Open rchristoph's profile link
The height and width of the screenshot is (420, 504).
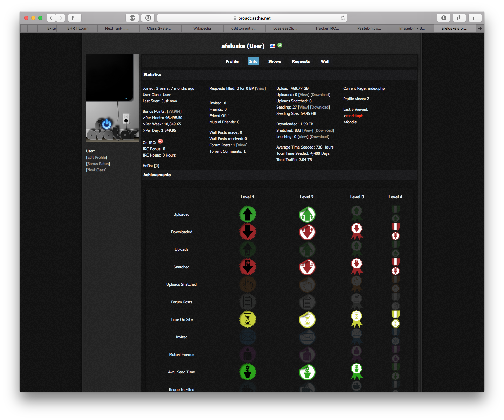354,116
